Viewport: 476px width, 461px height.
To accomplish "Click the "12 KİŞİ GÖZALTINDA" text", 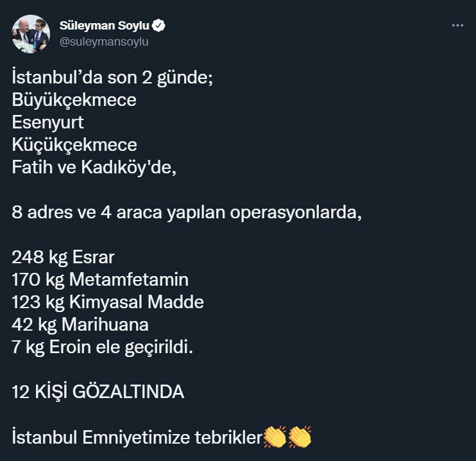I will (98, 392).
